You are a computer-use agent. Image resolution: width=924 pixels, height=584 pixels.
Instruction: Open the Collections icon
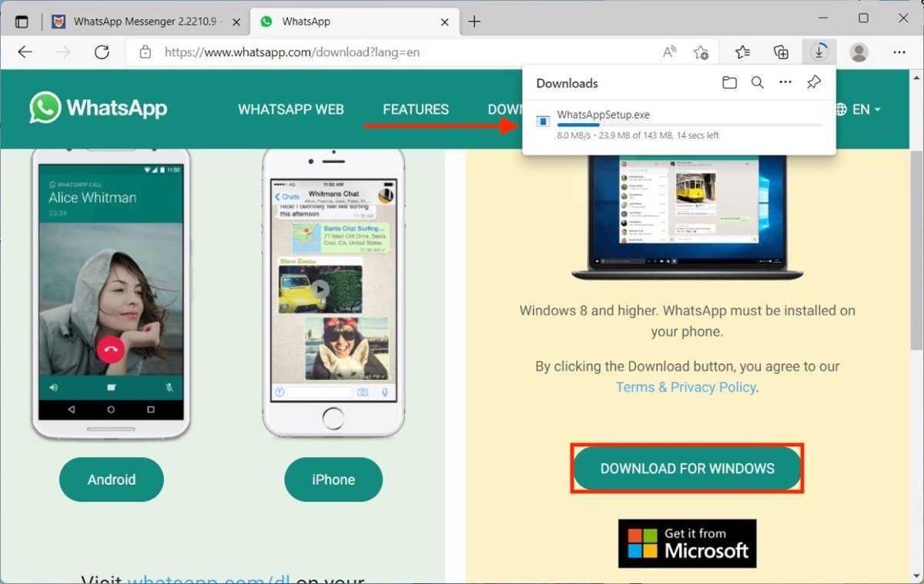coord(781,52)
